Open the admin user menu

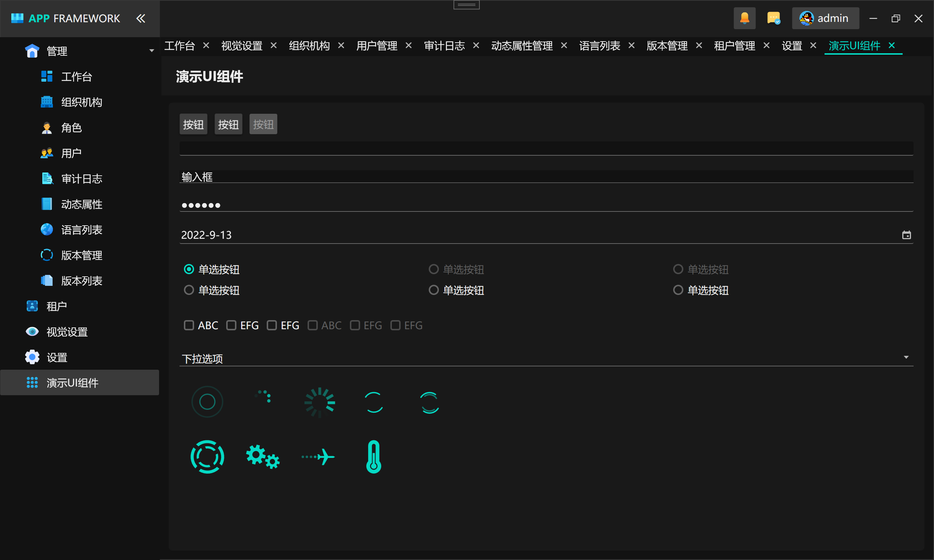825,18
